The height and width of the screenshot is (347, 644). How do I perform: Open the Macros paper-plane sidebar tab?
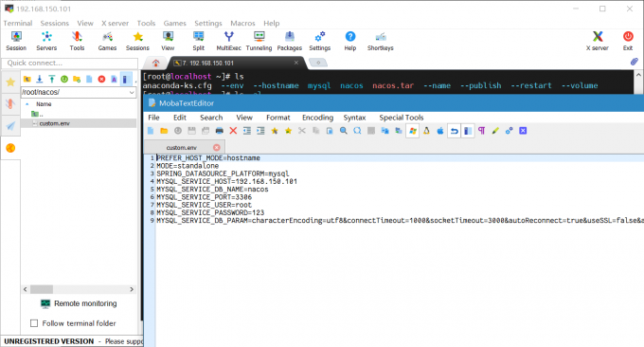[10, 126]
